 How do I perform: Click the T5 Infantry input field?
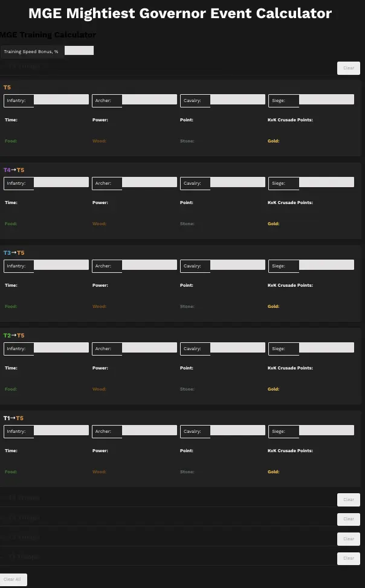click(62, 100)
